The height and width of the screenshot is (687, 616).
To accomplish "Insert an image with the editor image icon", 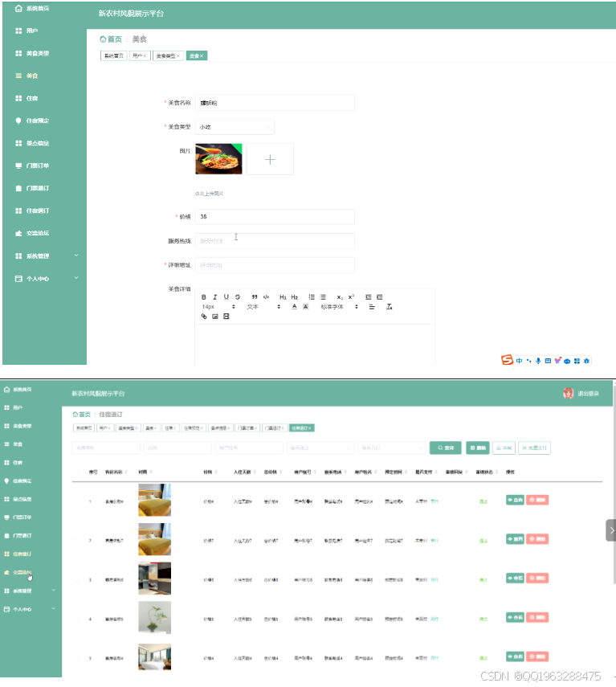I will [x=215, y=317].
